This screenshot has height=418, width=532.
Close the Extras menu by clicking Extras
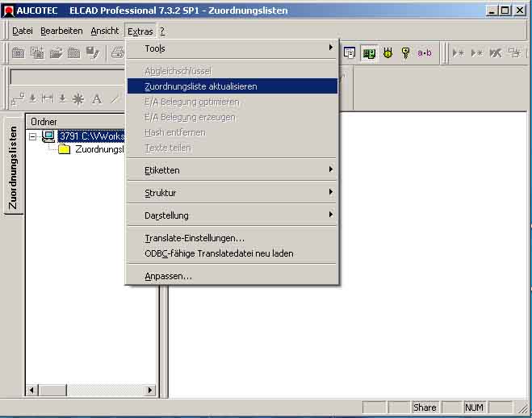tap(140, 31)
